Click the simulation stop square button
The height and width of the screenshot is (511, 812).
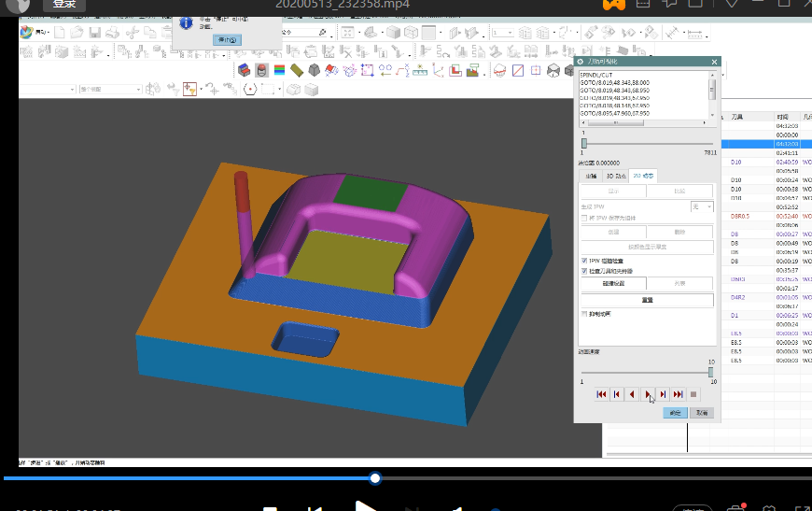point(693,394)
